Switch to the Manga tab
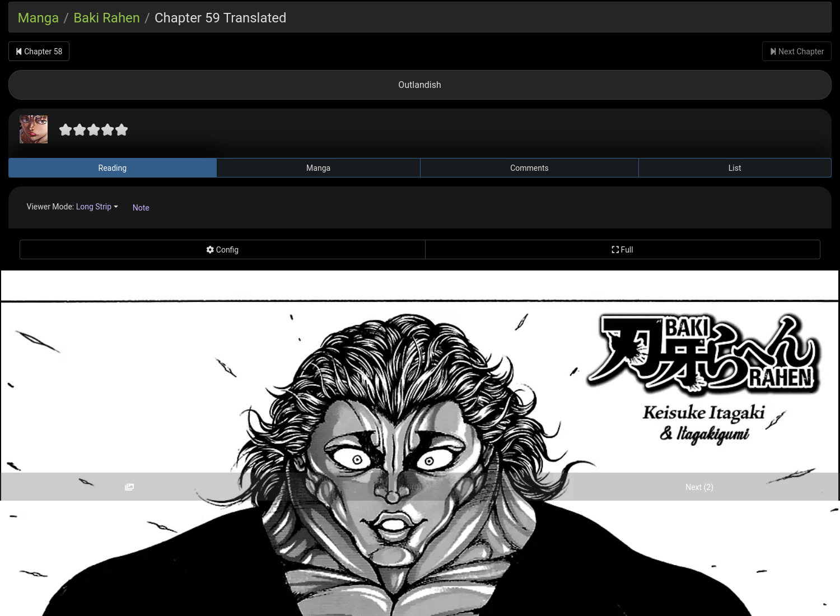 318,168
